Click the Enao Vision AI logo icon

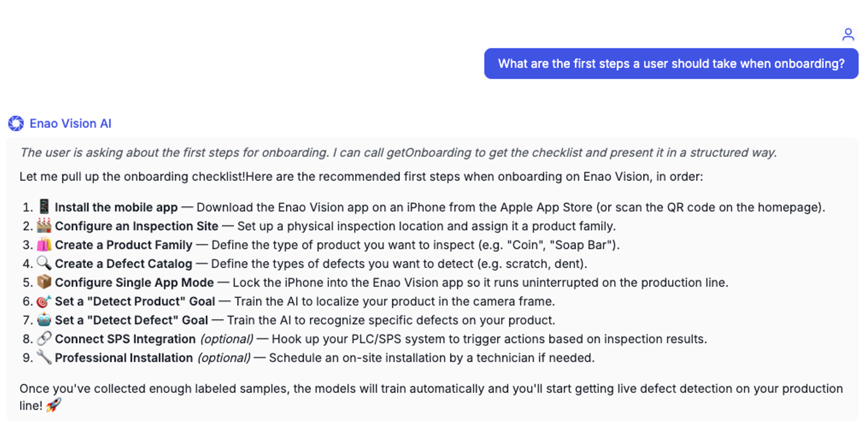click(x=16, y=123)
